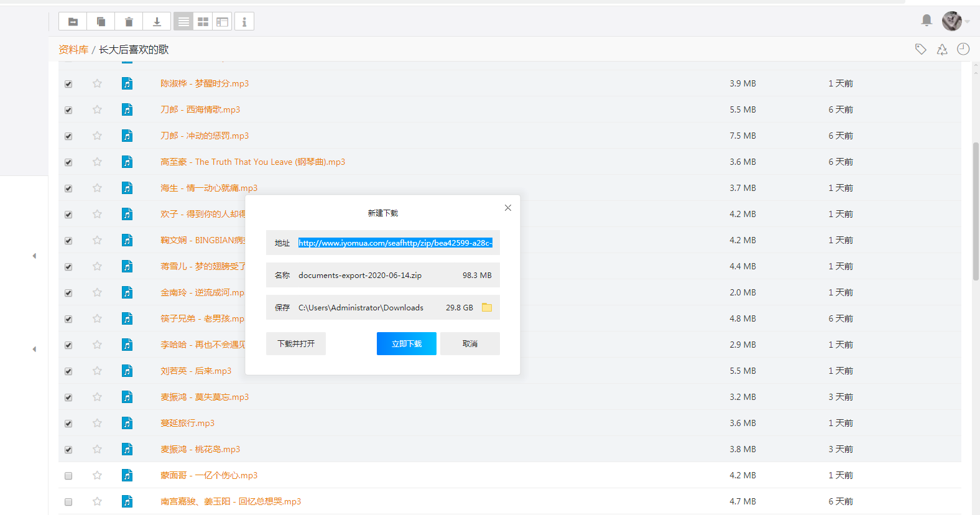Star the 蒙面哥 - 一亿个伤心.mp3 file
The height and width of the screenshot is (515, 980).
click(x=97, y=475)
